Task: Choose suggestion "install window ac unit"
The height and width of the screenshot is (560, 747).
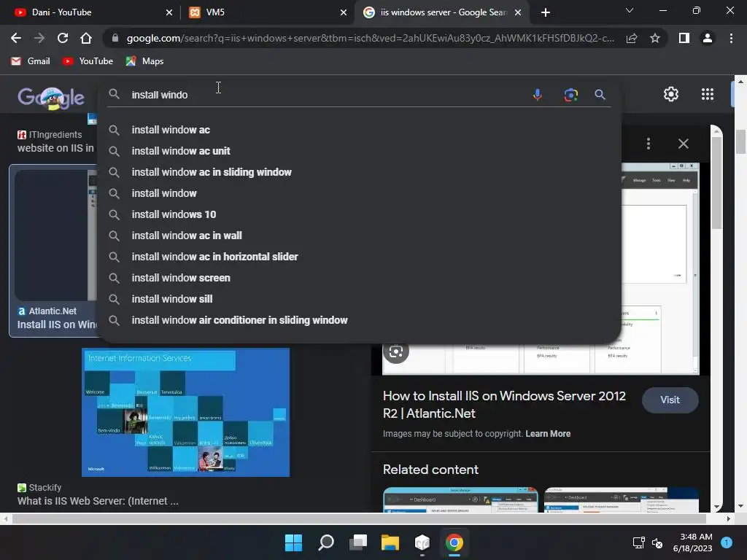Action: click(359, 151)
